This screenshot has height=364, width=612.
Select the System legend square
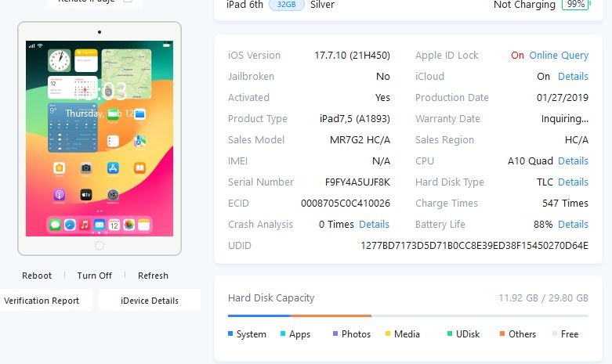(230, 333)
